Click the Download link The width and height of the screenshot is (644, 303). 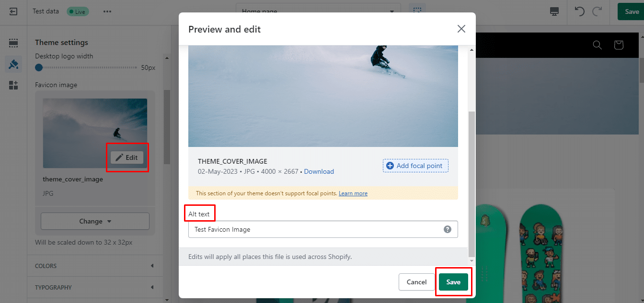click(x=319, y=171)
